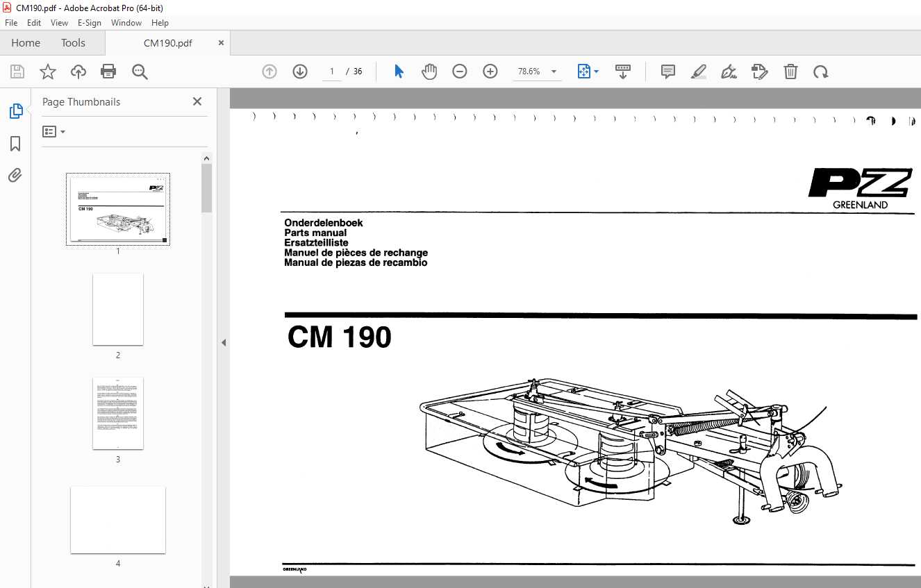Viewport: 921px width, 588px height.
Task: Select page 3 thumbnail
Action: coord(118,413)
